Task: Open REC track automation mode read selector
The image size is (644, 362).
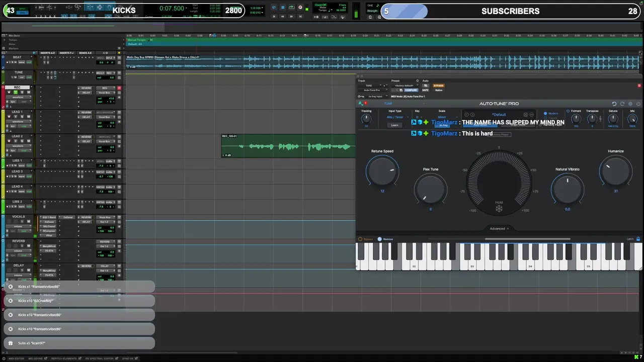Action: click(25, 102)
